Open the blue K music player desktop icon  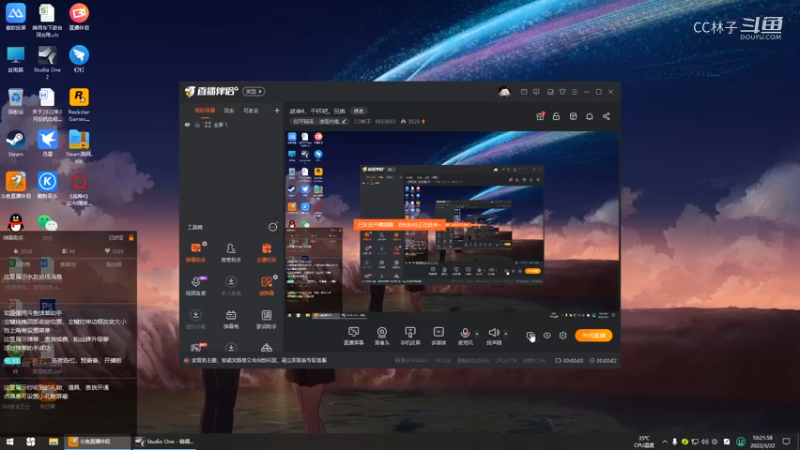[x=47, y=185]
